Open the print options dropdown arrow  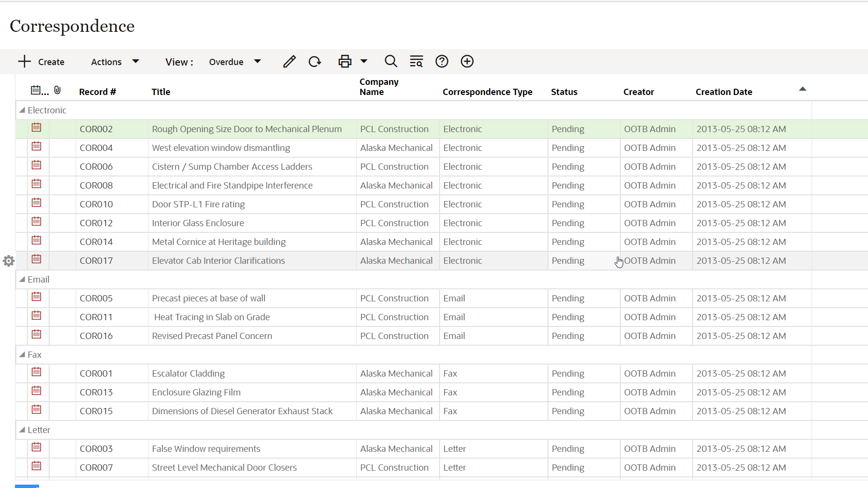(x=364, y=62)
